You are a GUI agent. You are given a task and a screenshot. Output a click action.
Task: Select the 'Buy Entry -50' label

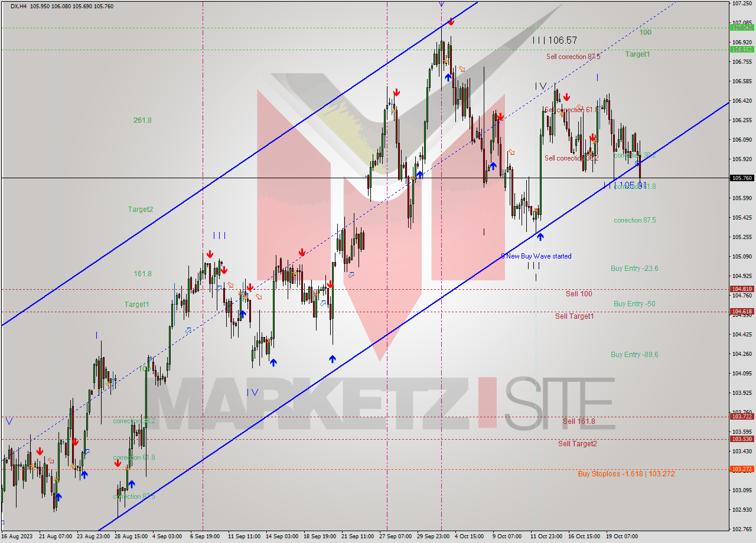coord(634,304)
